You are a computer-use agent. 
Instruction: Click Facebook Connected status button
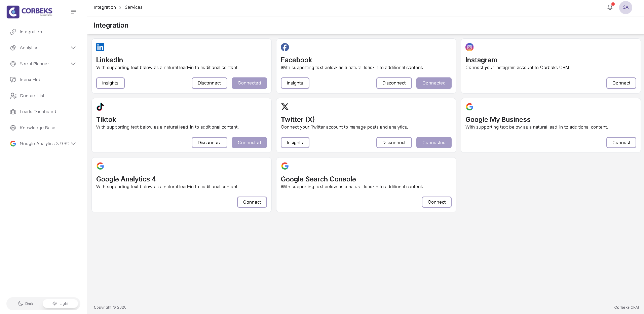point(434,83)
